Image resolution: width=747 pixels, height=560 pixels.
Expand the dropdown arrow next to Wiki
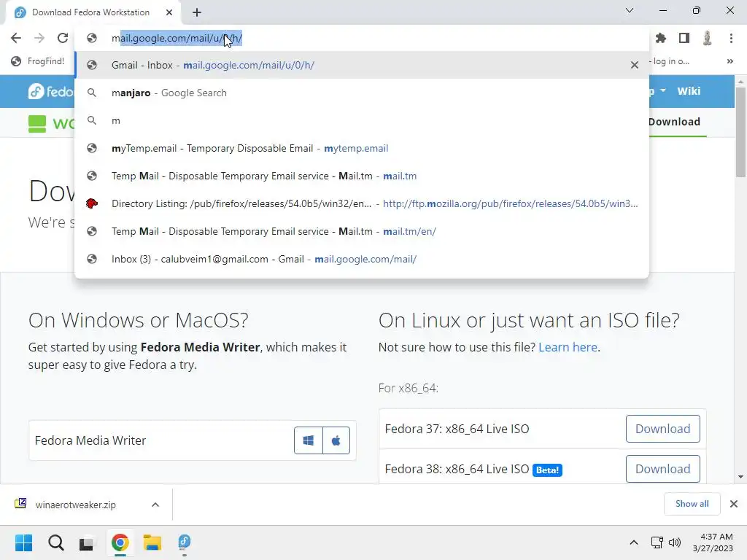point(662,90)
